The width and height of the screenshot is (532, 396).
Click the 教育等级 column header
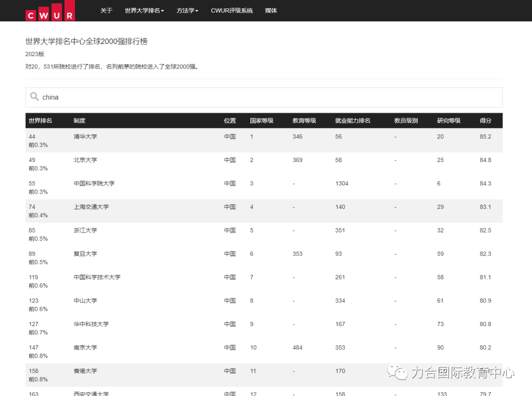click(304, 121)
